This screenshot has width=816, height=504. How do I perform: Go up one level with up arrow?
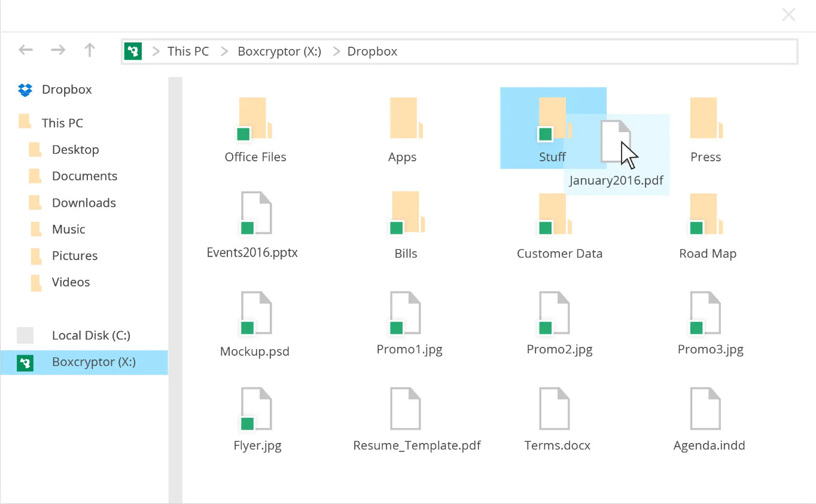(90, 50)
